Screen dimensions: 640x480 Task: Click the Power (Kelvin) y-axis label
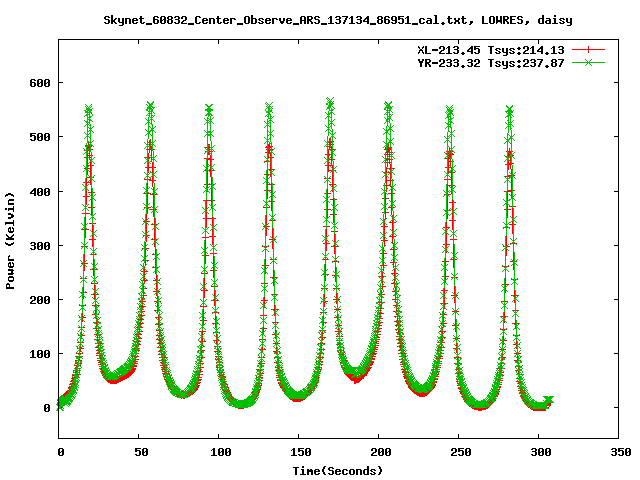tap(10, 241)
